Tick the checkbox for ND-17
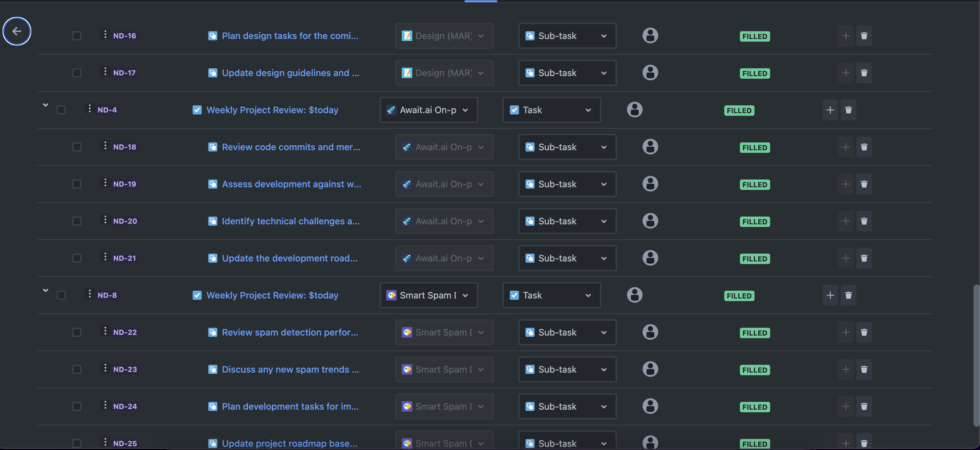The width and height of the screenshot is (980, 450). click(76, 73)
